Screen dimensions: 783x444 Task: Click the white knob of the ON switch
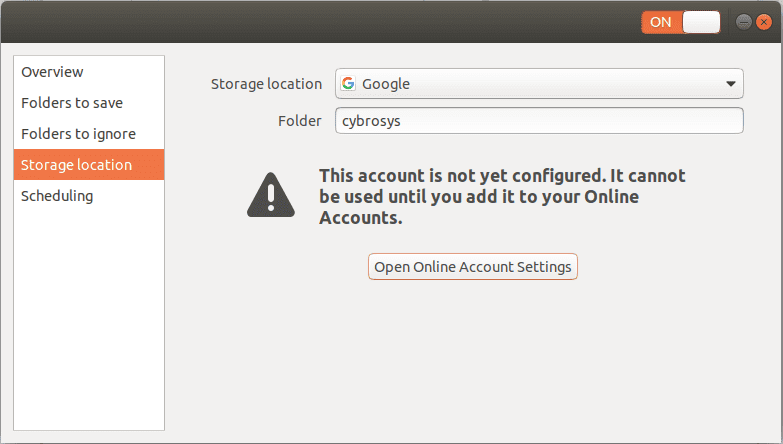click(702, 22)
